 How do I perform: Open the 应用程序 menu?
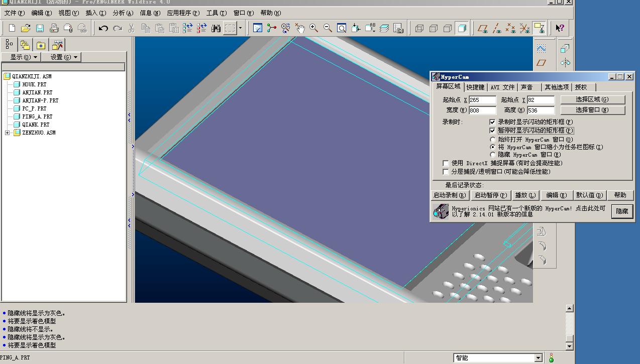tap(183, 13)
